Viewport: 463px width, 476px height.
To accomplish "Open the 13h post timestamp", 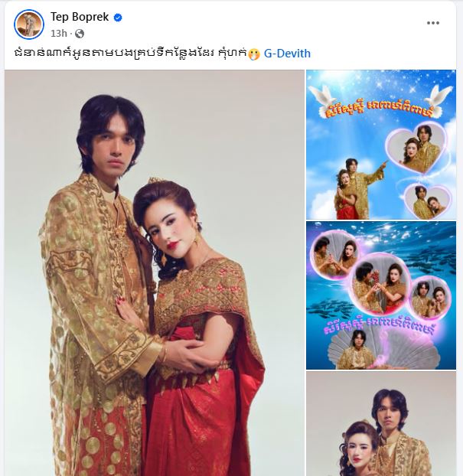I will (x=59, y=34).
